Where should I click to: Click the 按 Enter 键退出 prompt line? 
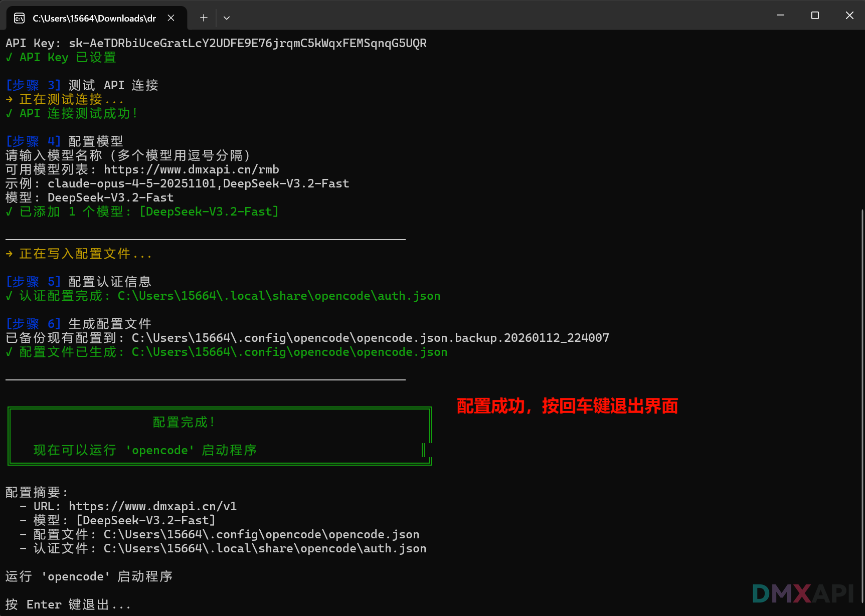click(67, 604)
